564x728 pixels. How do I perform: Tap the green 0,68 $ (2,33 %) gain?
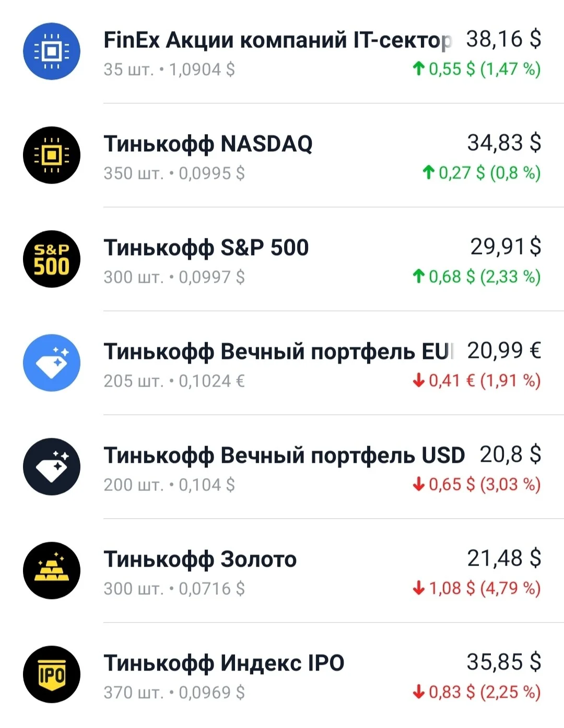tap(476, 277)
